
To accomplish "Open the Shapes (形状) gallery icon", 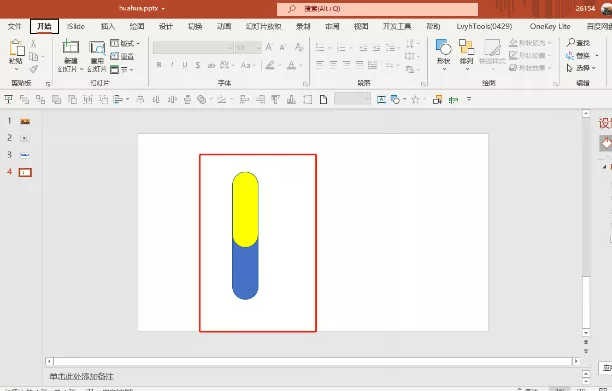I will pyautogui.click(x=444, y=47).
